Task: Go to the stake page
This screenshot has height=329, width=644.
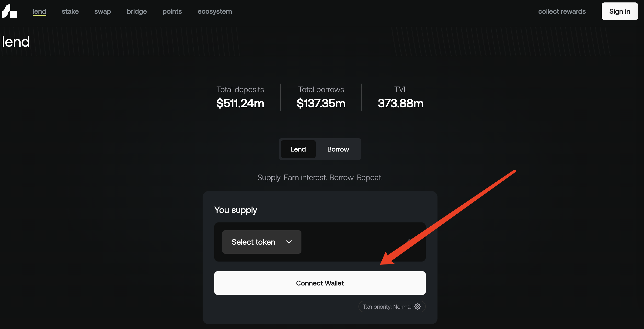Action: click(70, 11)
